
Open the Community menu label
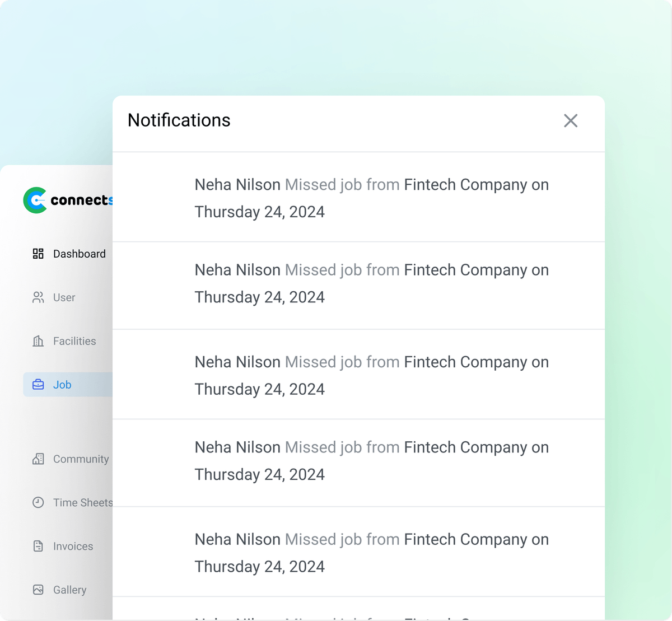(x=81, y=459)
